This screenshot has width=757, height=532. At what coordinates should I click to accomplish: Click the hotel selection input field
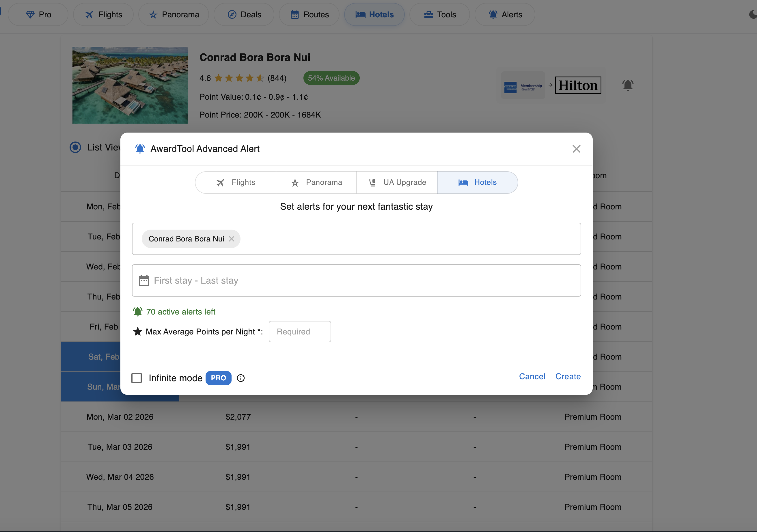[x=356, y=239]
